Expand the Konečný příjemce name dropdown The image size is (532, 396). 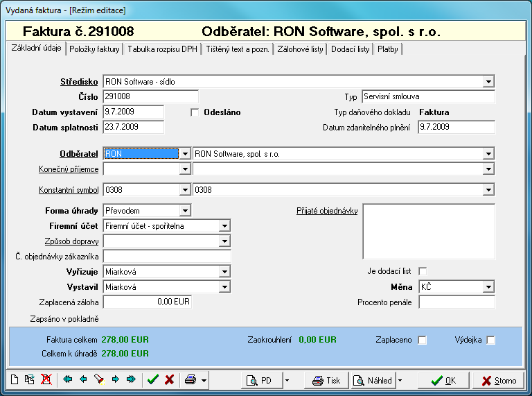[488, 169]
